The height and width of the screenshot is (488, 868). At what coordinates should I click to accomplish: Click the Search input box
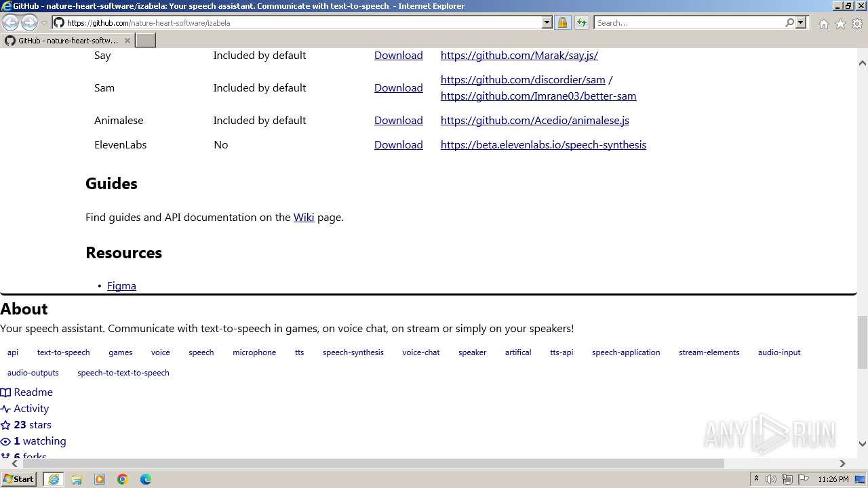(689, 22)
